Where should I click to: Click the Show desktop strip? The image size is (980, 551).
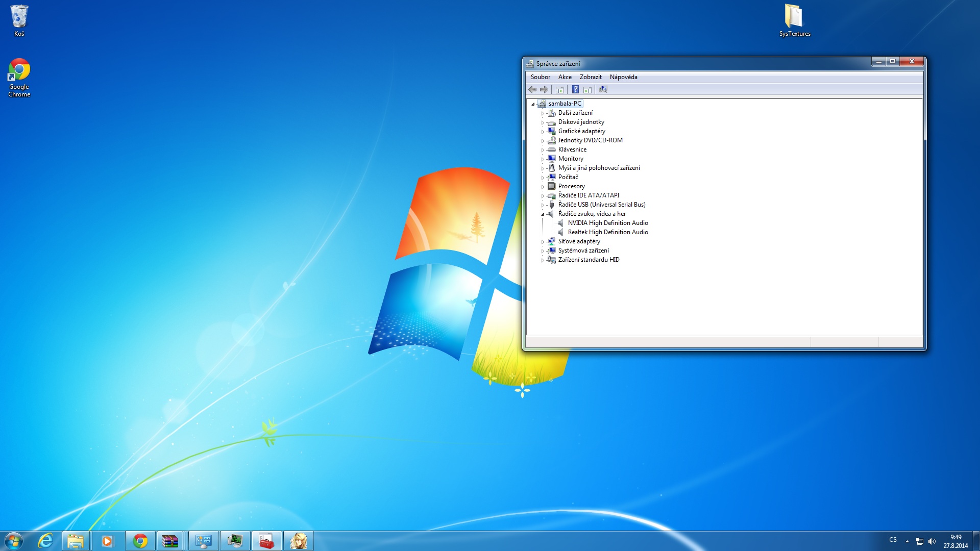(x=976, y=541)
